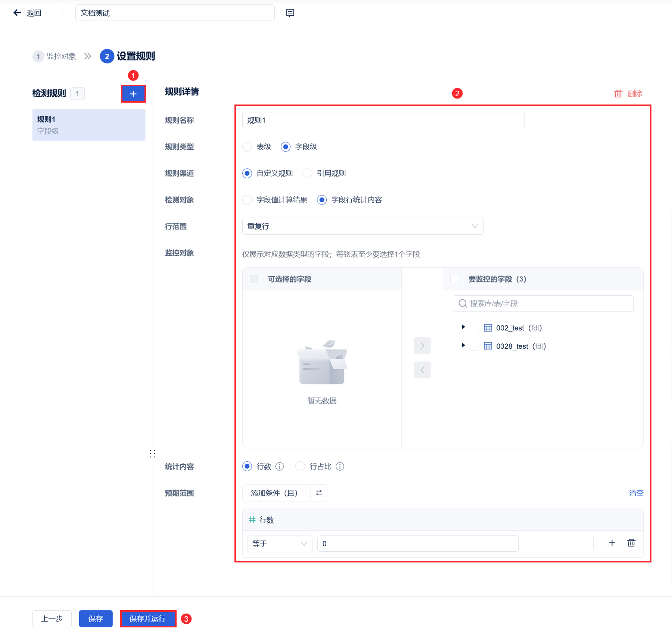Viewport: 672px width, 633px height.
Task: Click the 文档测试 title input
Action: click(175, 13)
